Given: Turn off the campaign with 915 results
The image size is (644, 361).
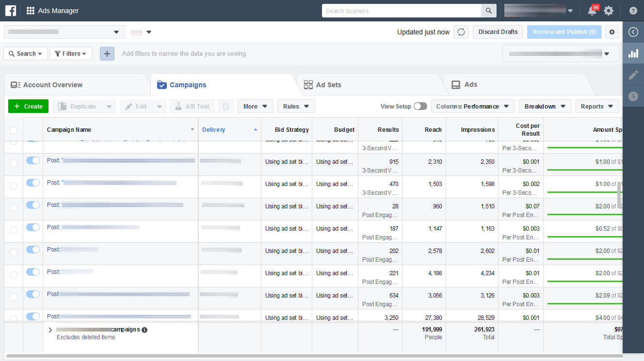Looking at the screenshot, I should [33, 160].
